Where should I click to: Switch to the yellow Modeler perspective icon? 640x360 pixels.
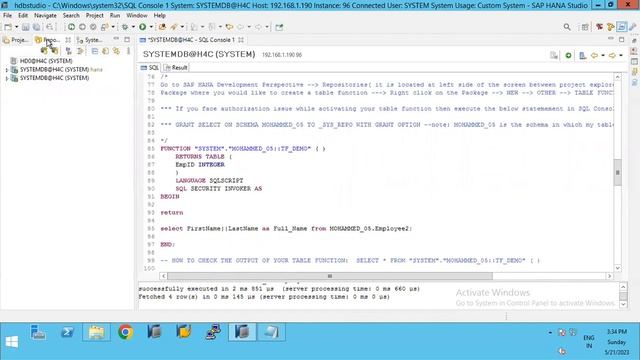[610, 27]
